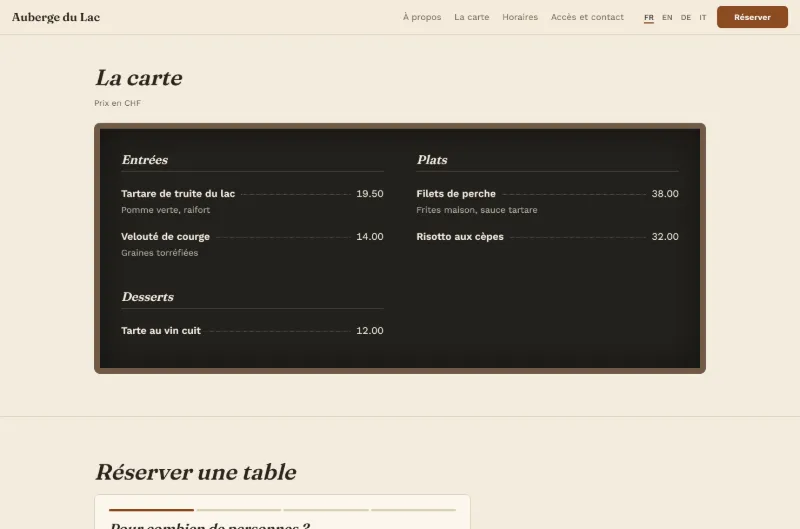Click the Entrées section heading
Viewport: 800px width, 529px height.
[144, 160]
